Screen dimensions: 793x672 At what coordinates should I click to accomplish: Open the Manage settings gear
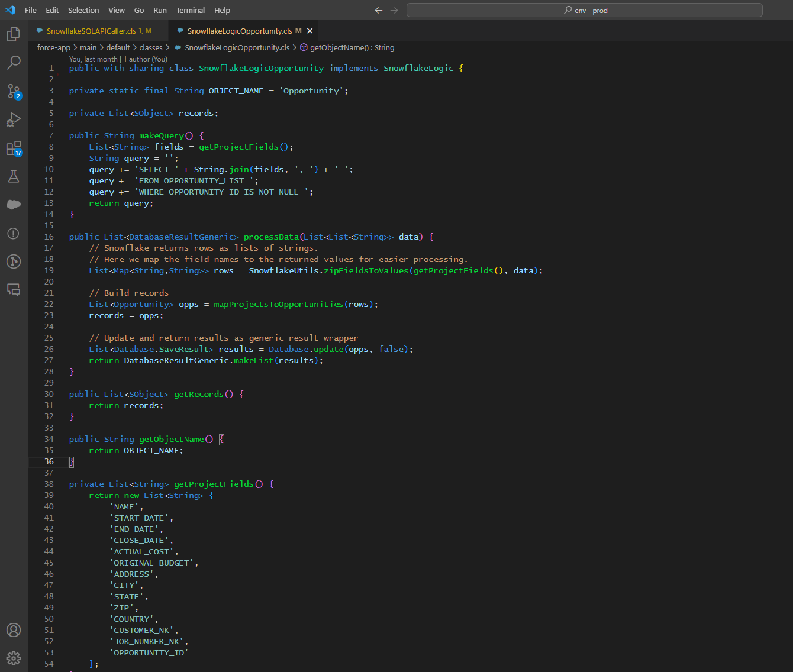14,658
